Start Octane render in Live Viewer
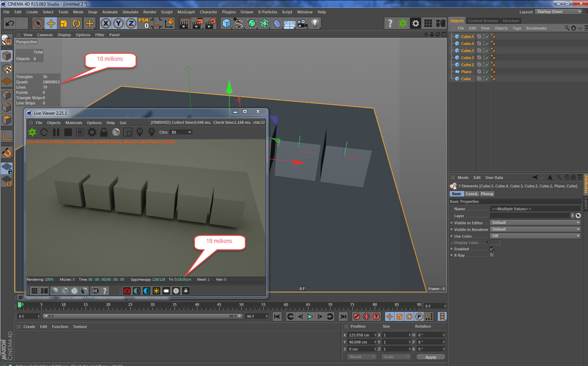The width and height of the screenshot is (588, 366). 32,132
